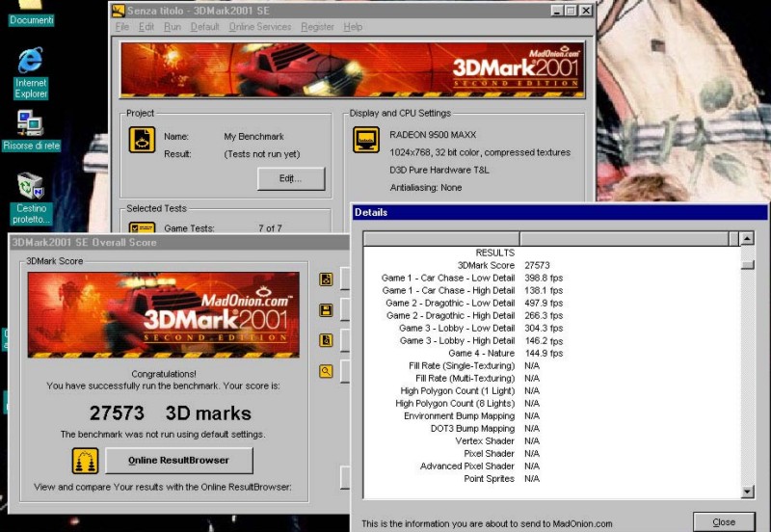Image resolution: width=771 pixels, height=532 pixels.
Task: Open the Cestino protetto recycle bin
Action: click(x=31, y=198)
